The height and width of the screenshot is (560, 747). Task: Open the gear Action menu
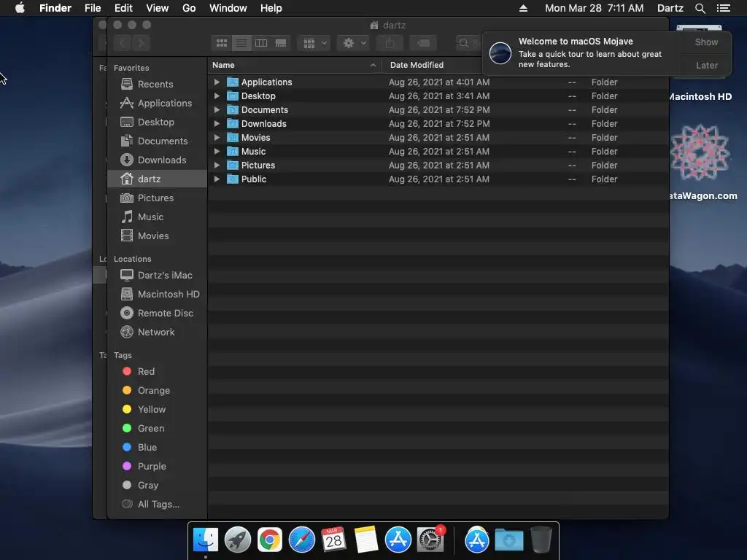click(354, 43)
